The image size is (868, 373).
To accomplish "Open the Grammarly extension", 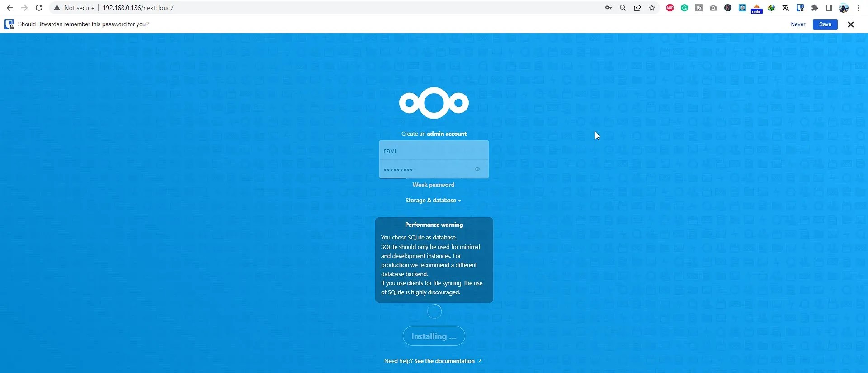I will tap(684, 8).
